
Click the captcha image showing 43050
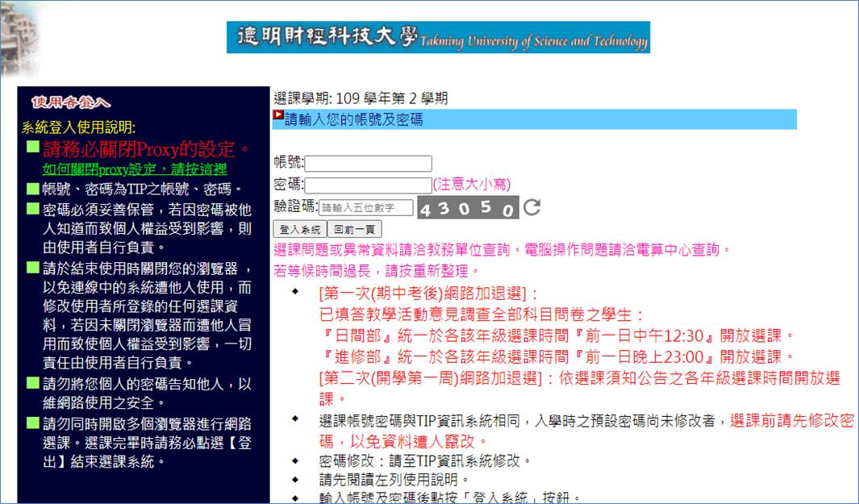(468, 207)
